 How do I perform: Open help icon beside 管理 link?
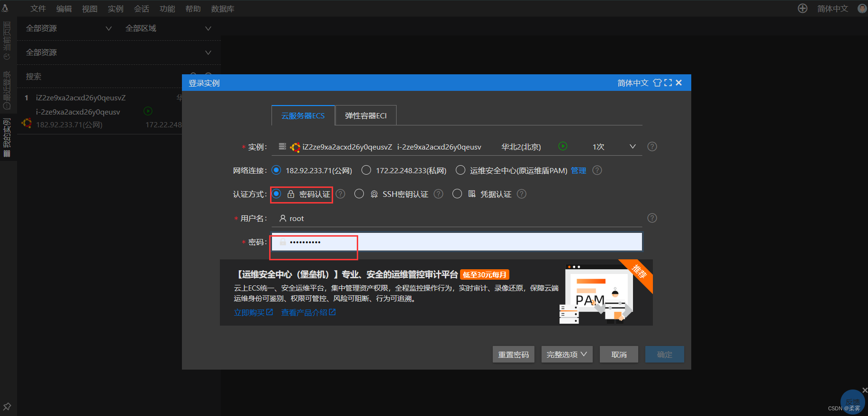[x=597, y=170]
